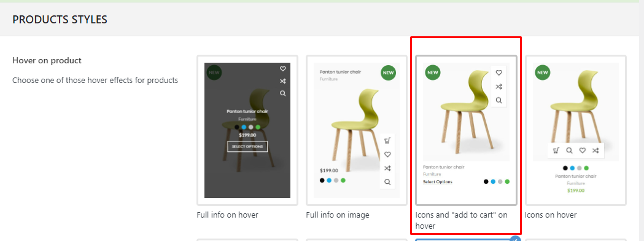Screen dimensions: 644x241
Task: Click compare arrows icon in Icons on hover card
Action: click(596, 151)
